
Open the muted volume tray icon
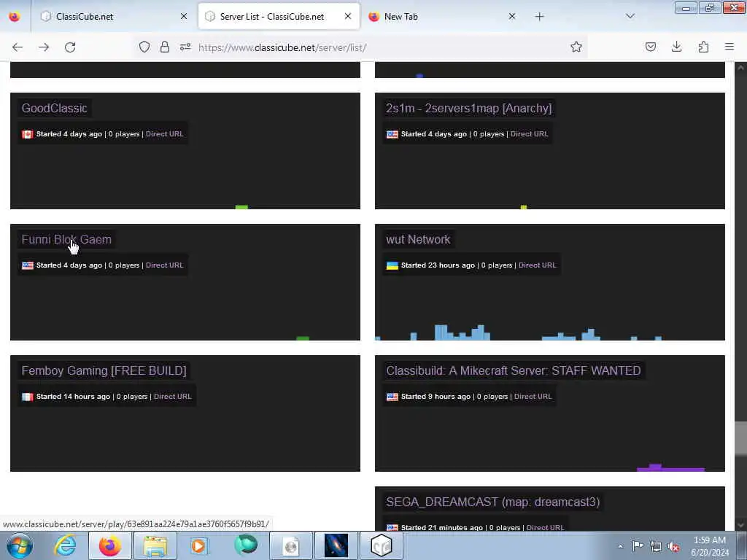[x=673, y=546]
